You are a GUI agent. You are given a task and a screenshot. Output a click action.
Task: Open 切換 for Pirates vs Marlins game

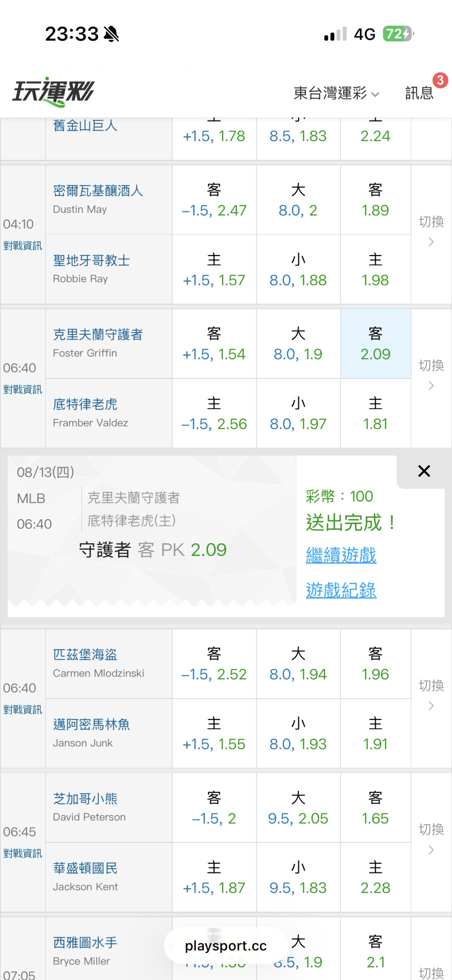pyautogui.click(x=431, y=694)
